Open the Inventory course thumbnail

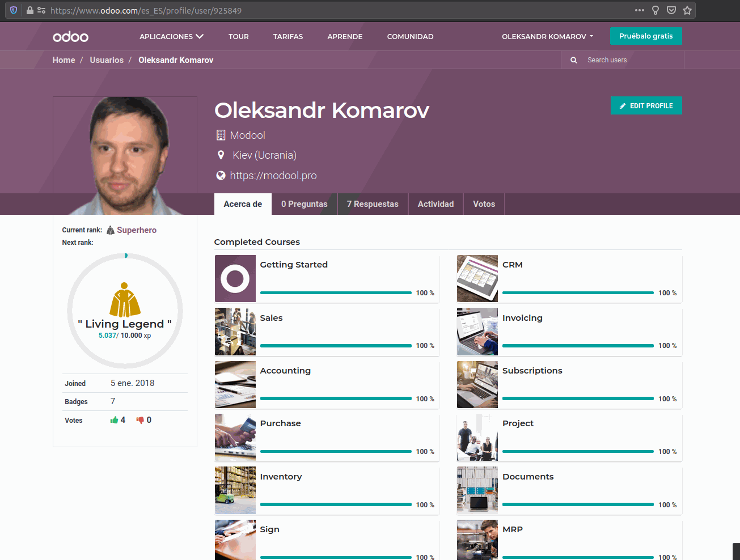click(x=235, y=490)
